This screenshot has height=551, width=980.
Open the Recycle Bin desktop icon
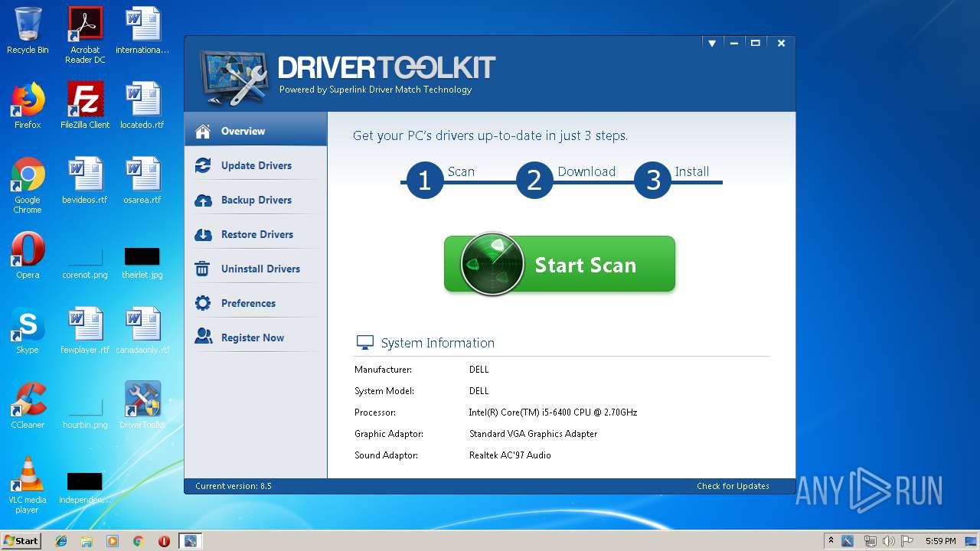pyautogui.click(x=28, y=31)
